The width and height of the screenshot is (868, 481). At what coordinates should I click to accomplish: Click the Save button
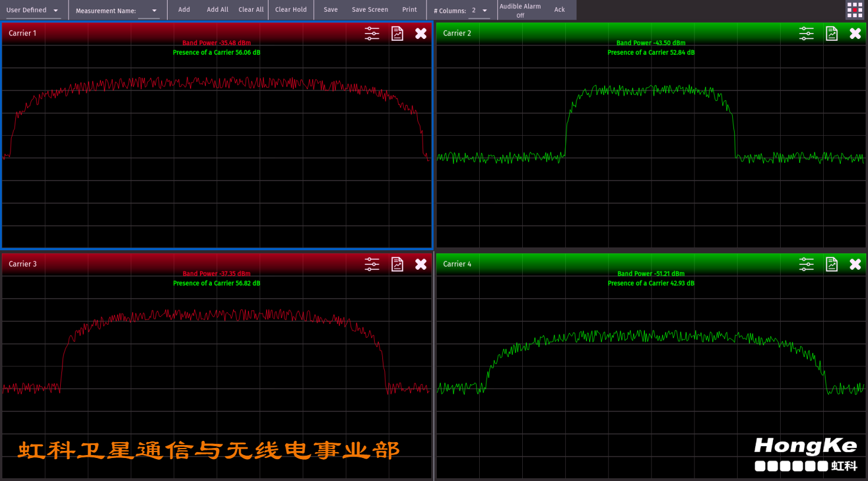pos(330,9)
